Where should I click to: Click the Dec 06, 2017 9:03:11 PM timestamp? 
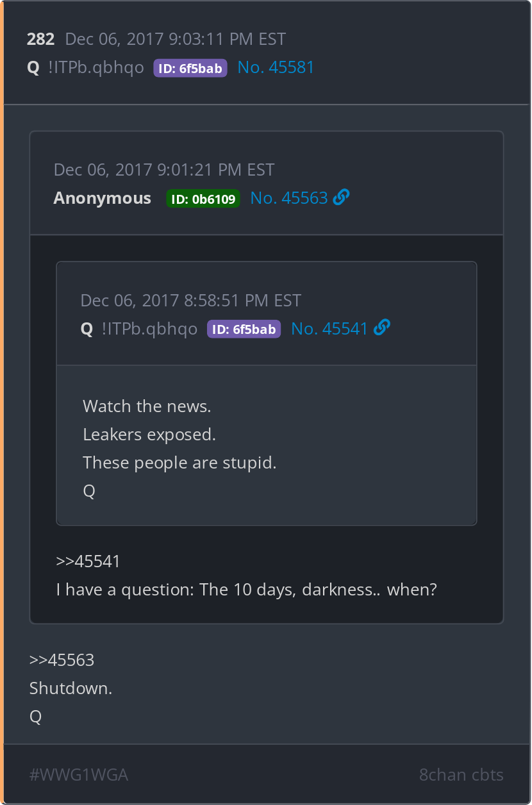pos(176,39)
